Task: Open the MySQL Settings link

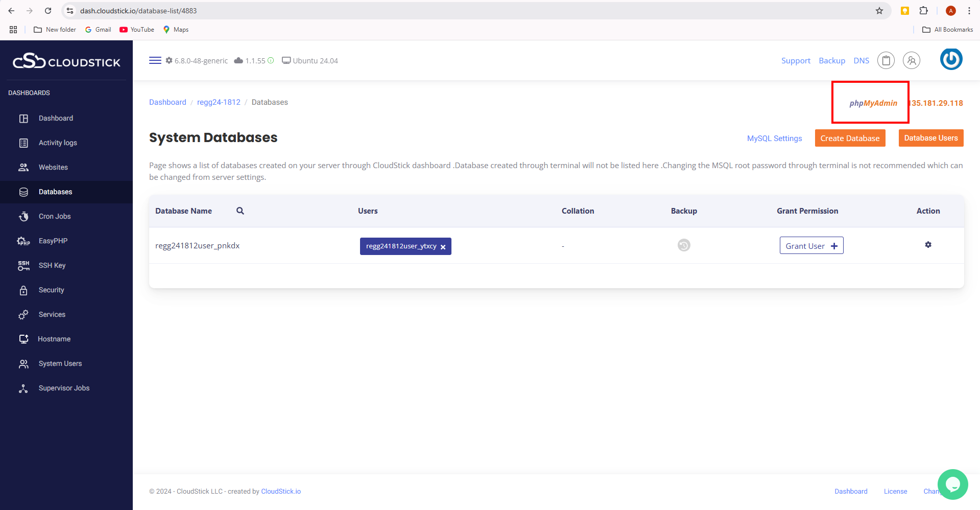Action: tap(774, 138)
